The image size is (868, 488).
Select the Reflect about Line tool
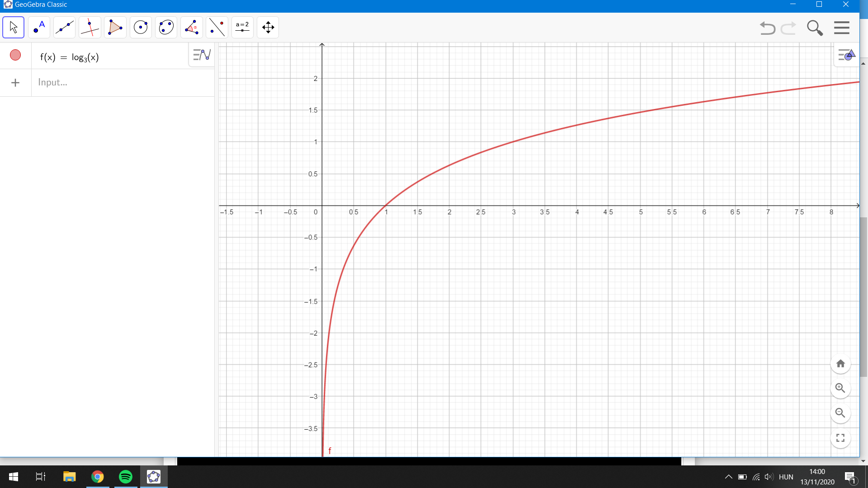pyautogui.click(x=217, y=28)
